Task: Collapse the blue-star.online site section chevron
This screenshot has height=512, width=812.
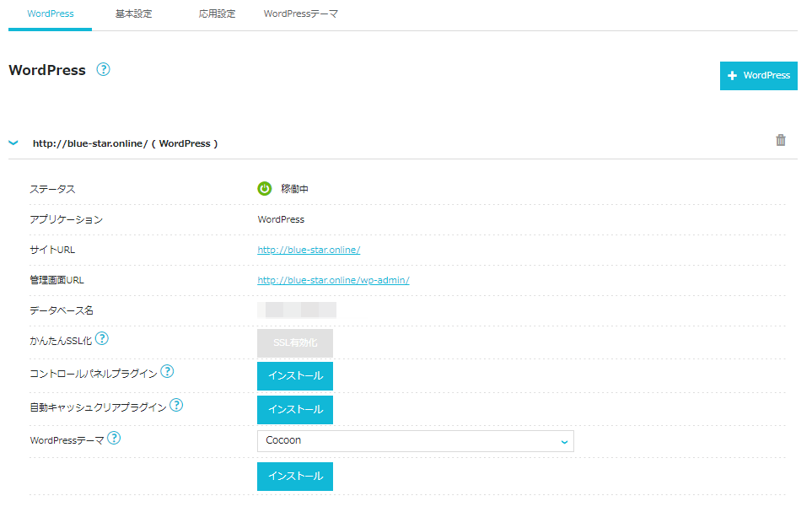Action: coord(13,143)
